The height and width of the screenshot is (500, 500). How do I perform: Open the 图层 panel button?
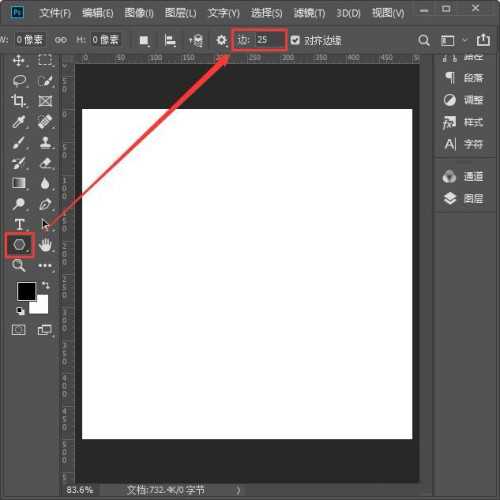tap(464, 199)
